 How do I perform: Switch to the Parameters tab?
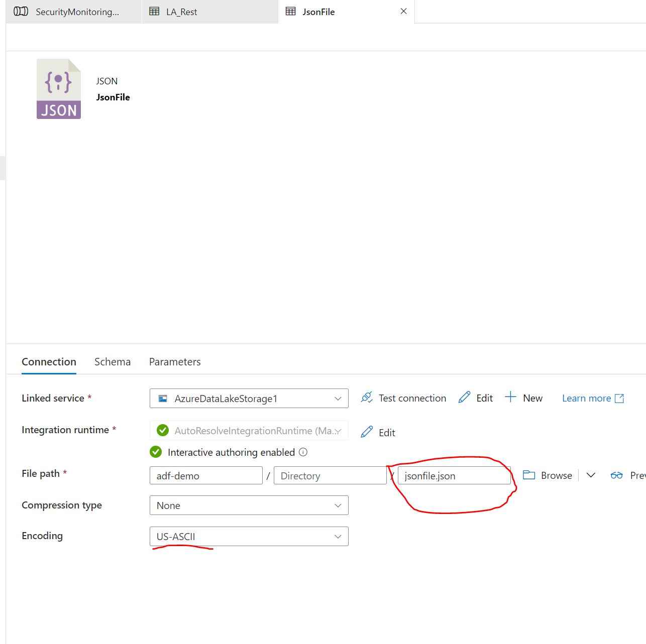(175, 362)
